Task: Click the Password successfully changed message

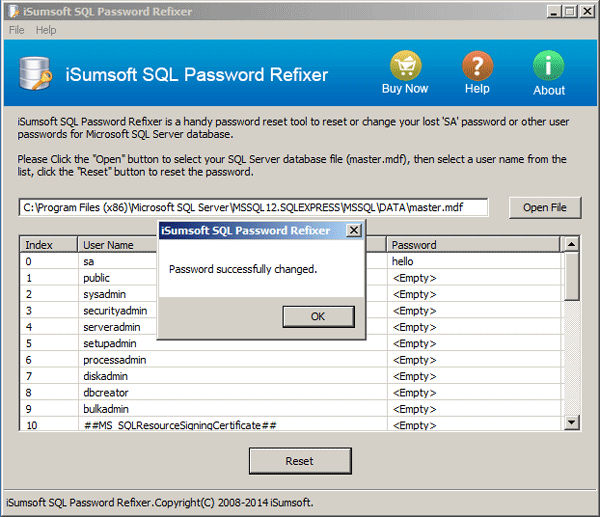Action: click(243, 269)
